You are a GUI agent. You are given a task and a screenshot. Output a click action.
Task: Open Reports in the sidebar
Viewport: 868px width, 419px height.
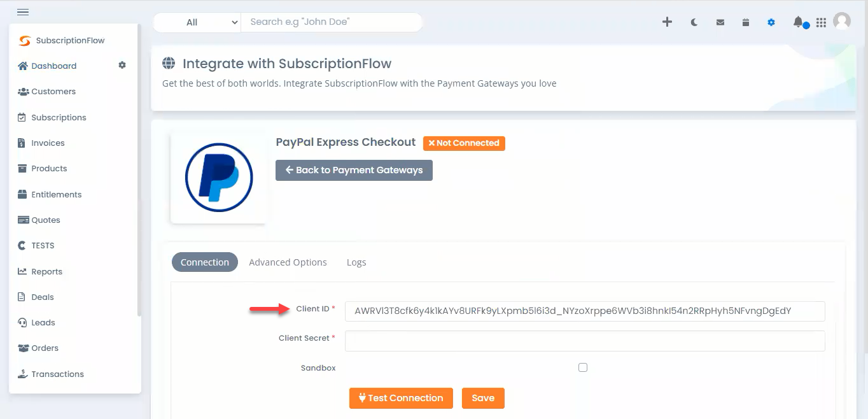(47, 272)
